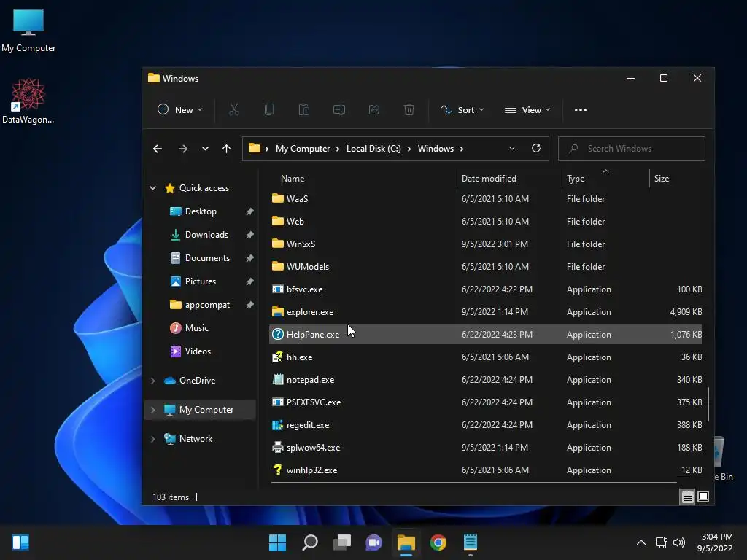
Task: Open the New dropdown menu
Action: tap(179, 110)
